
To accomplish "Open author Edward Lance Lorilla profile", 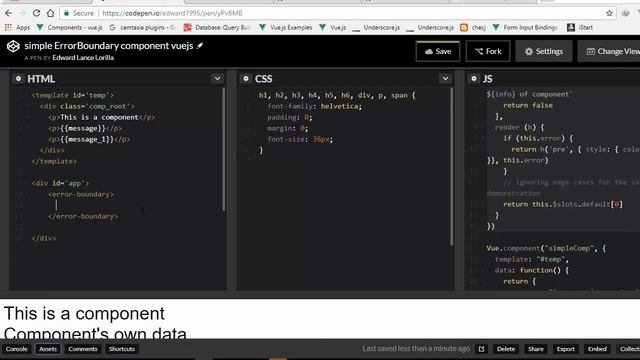I will [x=83, y=58].
